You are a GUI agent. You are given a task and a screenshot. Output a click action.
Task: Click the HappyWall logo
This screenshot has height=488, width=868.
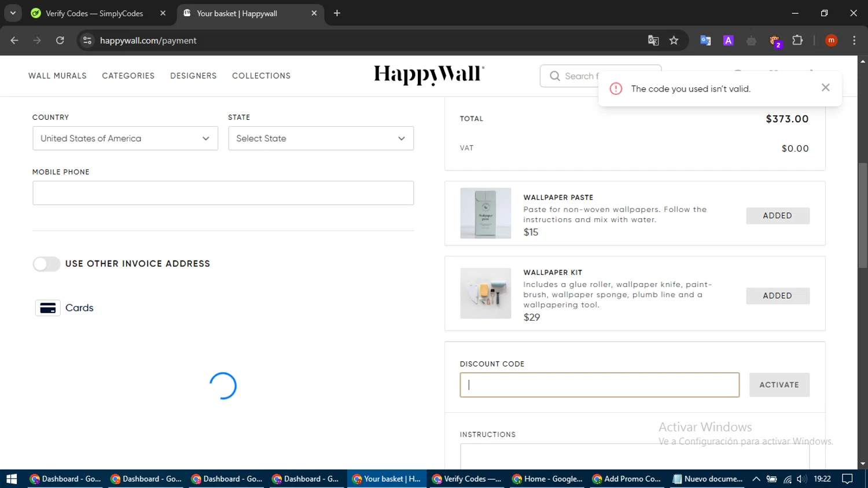click(x=429, y=75)
